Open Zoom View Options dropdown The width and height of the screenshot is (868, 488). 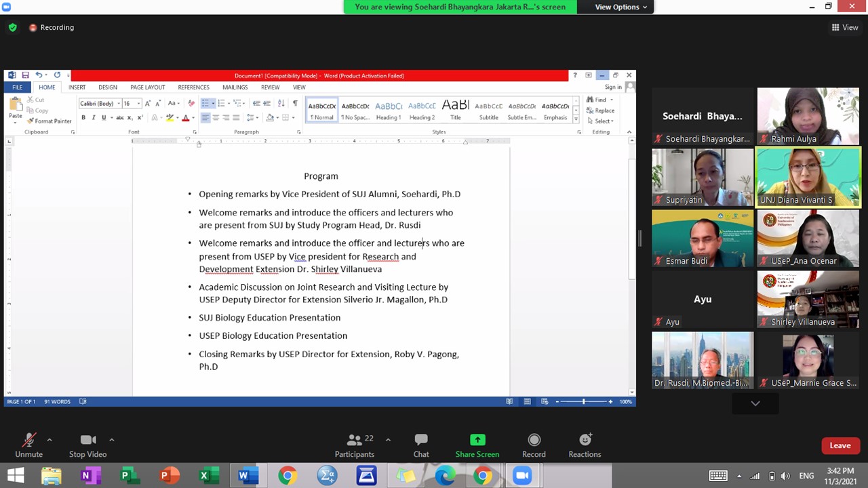620,7
